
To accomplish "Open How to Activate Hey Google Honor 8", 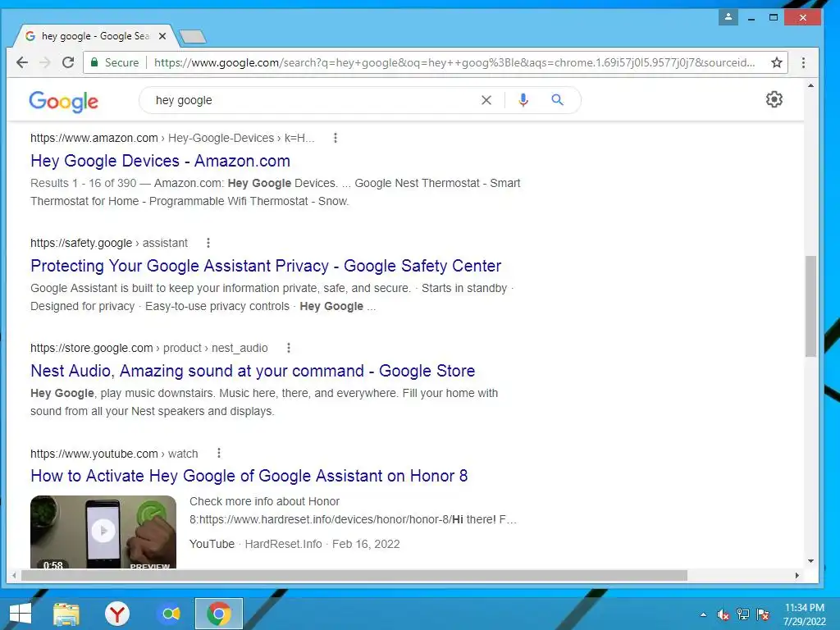I will (x=249, y=476).
